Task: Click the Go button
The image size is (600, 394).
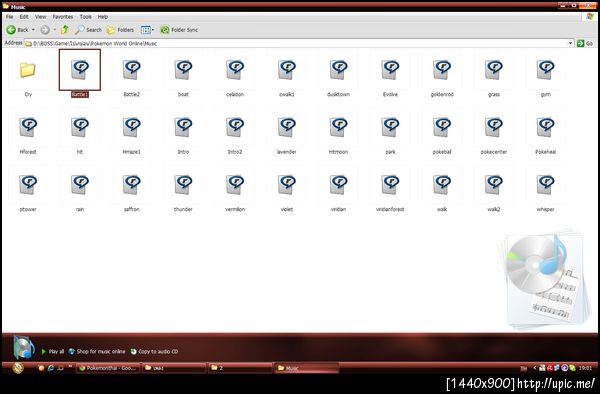Action: (x=585, y=43)
